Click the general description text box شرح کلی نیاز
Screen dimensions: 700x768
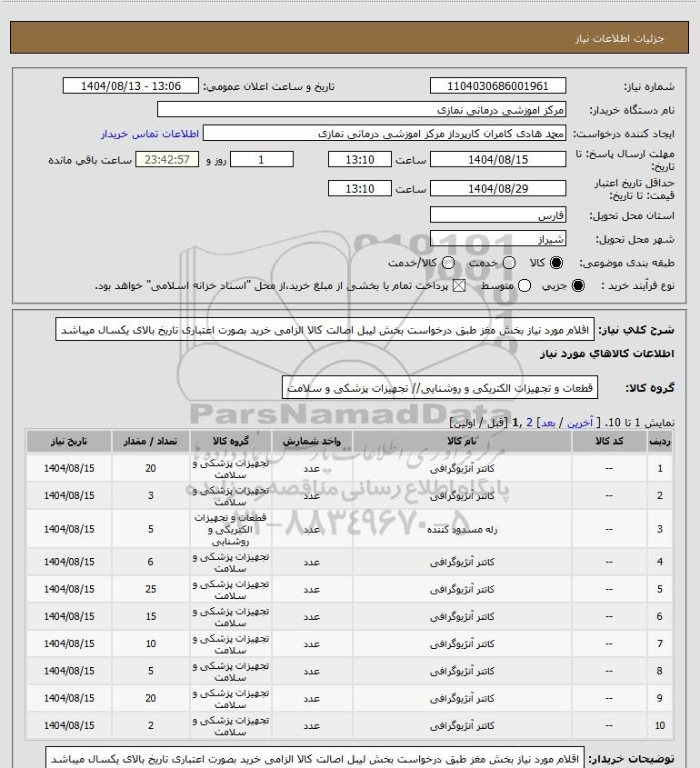(325, 329)
